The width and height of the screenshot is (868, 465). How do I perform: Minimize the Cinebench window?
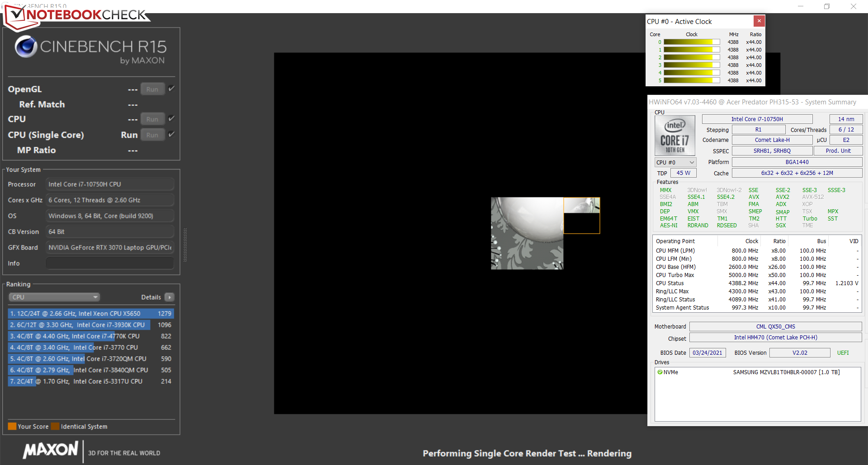click(801, 6)
